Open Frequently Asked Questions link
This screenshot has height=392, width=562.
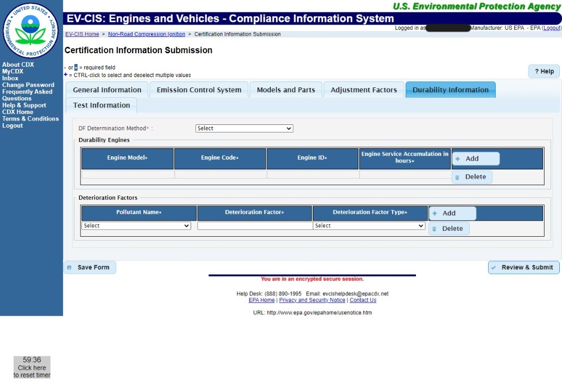(27, 95)
